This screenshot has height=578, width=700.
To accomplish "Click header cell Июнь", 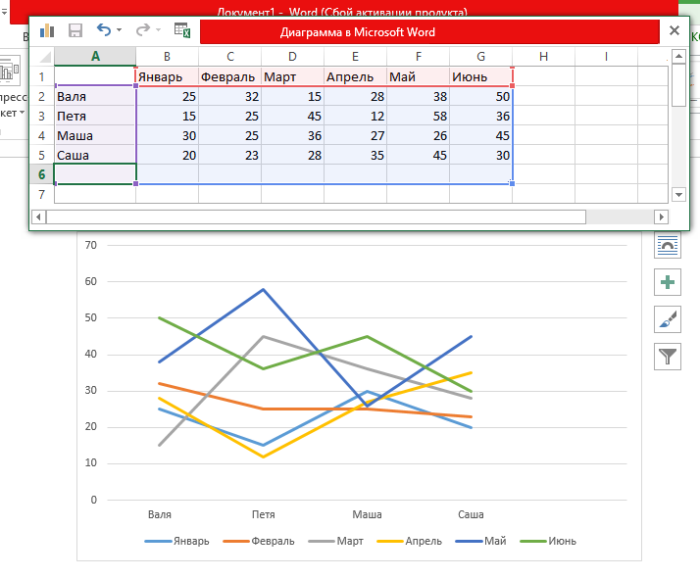I will click(x=481, y=77).
